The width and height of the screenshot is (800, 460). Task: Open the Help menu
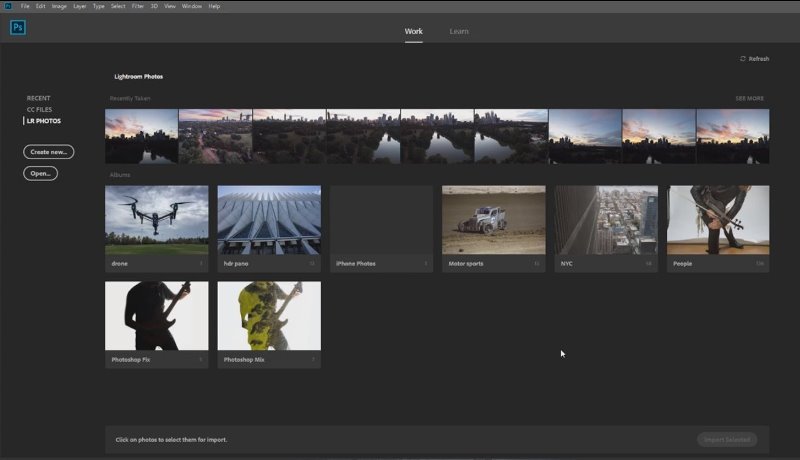tap(214, 6)
